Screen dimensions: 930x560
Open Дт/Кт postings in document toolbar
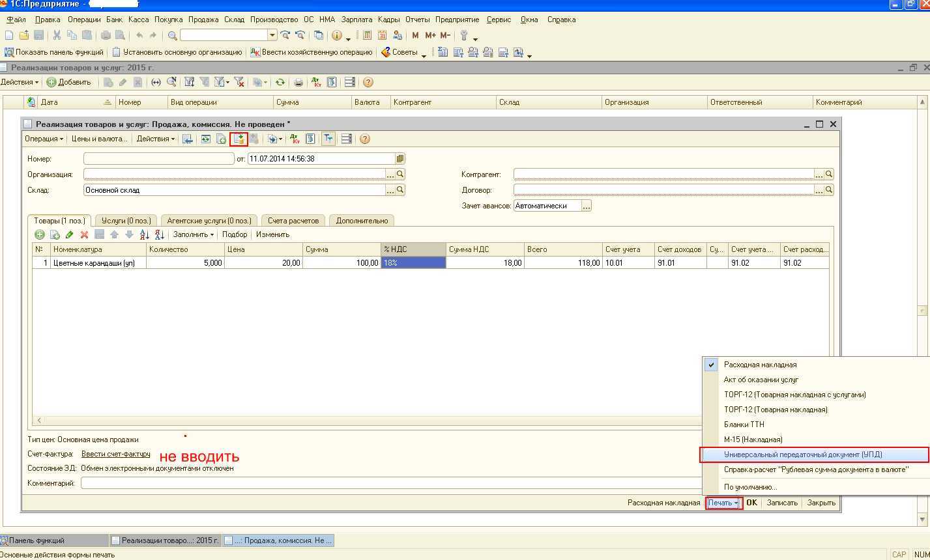pyautogui.click(x=295, y=139)
